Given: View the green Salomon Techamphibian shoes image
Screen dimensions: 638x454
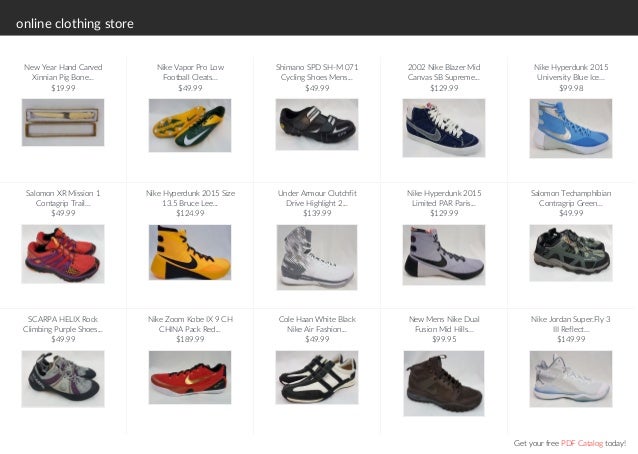Looking at the screenshot, I should [x=571, y=253].
